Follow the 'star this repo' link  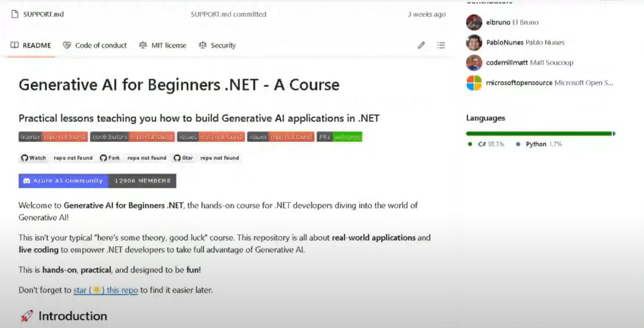click(105, 290)
